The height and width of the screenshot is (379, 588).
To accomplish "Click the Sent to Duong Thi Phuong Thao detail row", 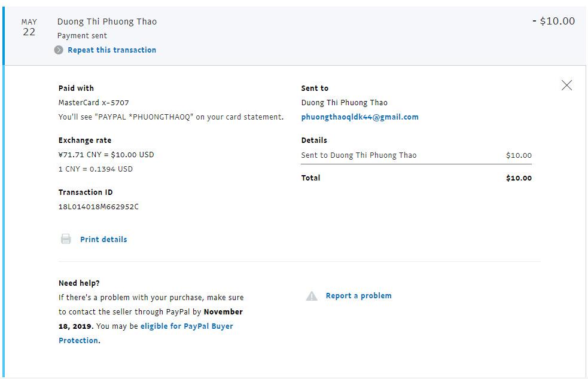I will 416,155.
